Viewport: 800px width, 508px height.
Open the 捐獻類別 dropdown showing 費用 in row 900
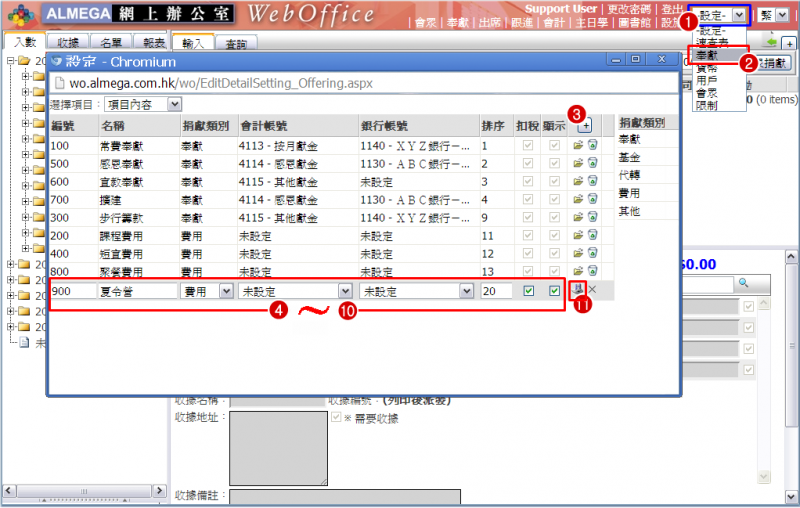tap(207, 291)
